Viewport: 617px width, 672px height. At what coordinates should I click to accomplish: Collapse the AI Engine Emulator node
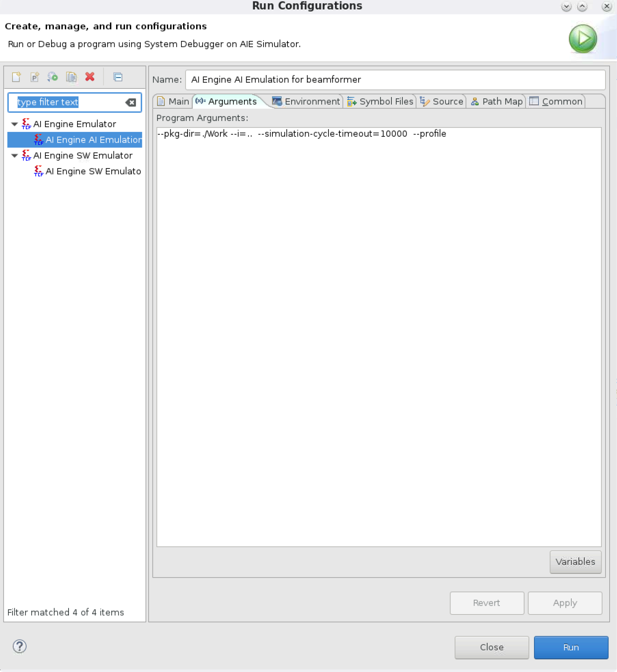tap(15, 124)
